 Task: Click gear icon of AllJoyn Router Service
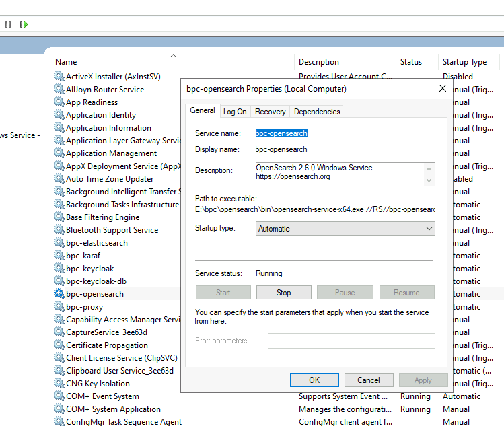pyautogui.click(x=59, y=89)
